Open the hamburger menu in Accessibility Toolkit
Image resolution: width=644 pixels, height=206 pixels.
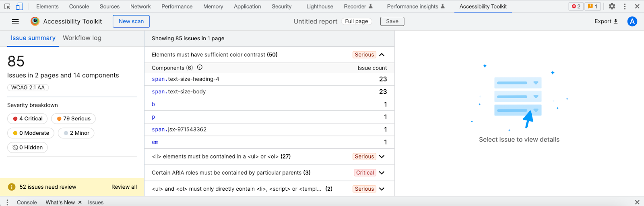point(15,21)
